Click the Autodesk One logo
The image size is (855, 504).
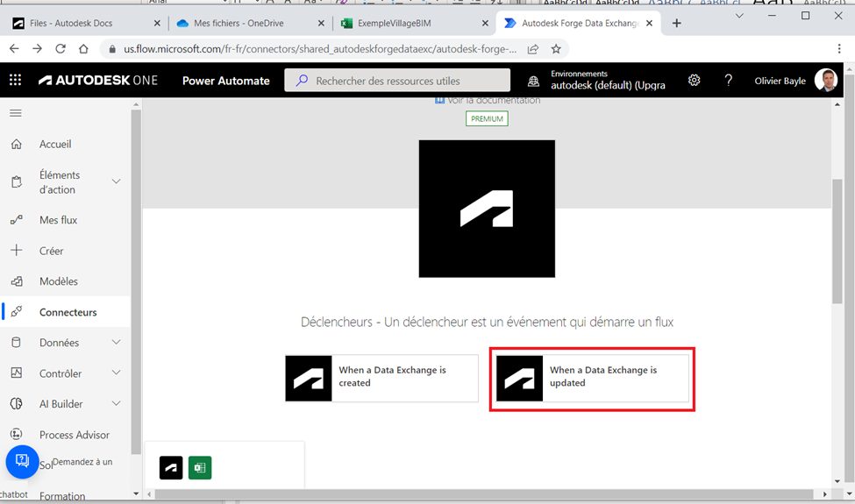pos(98,80)
